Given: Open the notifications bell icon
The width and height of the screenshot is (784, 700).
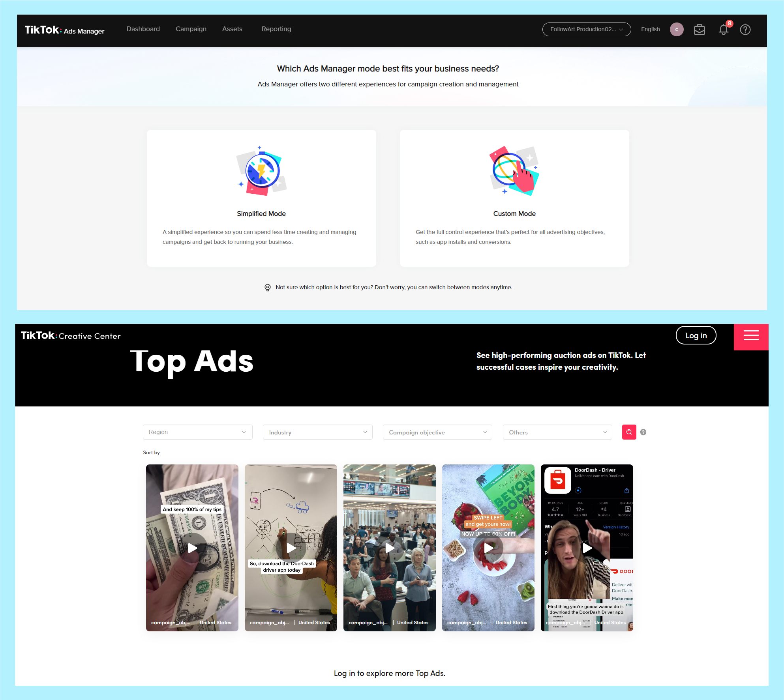Looking at the screenshot, I should 723,30.
